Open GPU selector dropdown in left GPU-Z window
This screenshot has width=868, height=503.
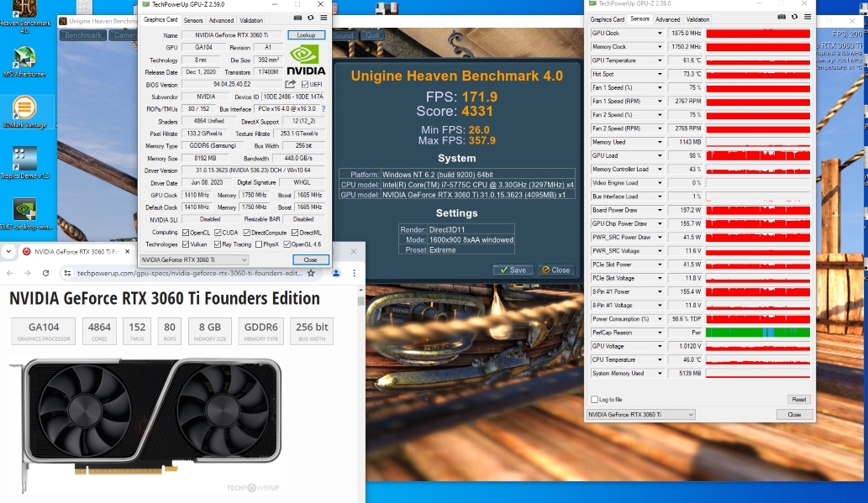click(194, 259)
